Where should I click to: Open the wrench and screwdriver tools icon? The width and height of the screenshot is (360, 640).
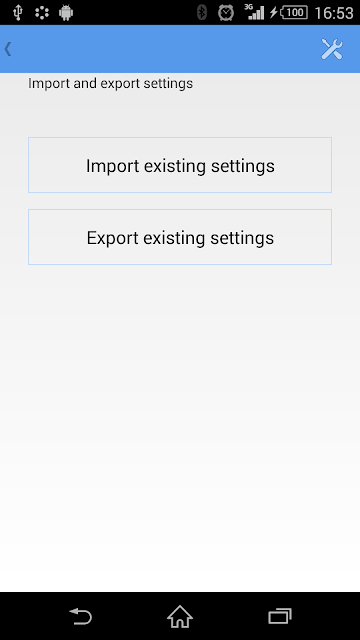point(332,49)
